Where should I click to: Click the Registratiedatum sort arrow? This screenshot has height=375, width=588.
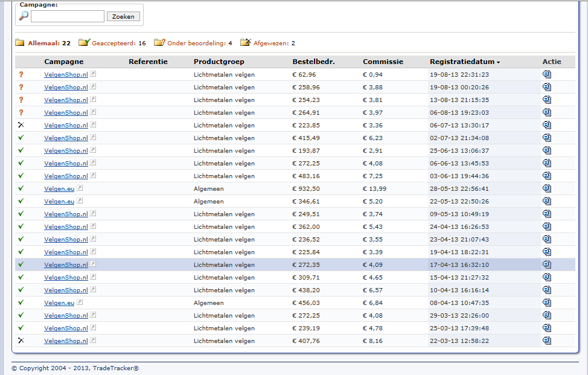(x=499, y=63)
